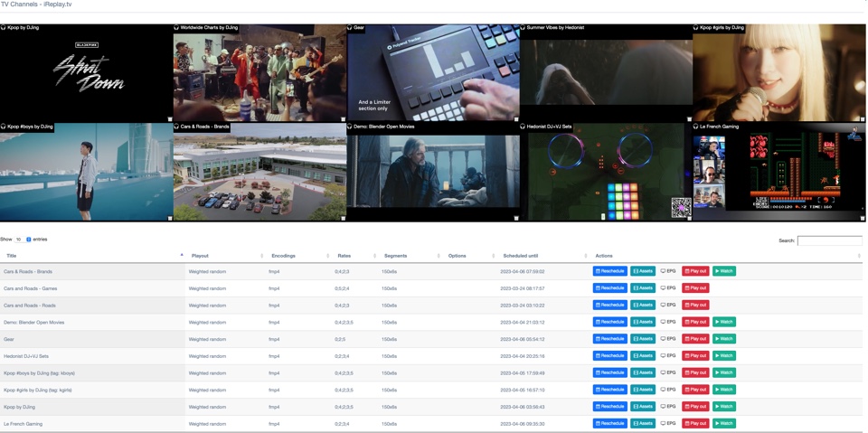Click the headphones icon on Kpop by DJing tile
The image size is (868, 433).
click(4, 27)
